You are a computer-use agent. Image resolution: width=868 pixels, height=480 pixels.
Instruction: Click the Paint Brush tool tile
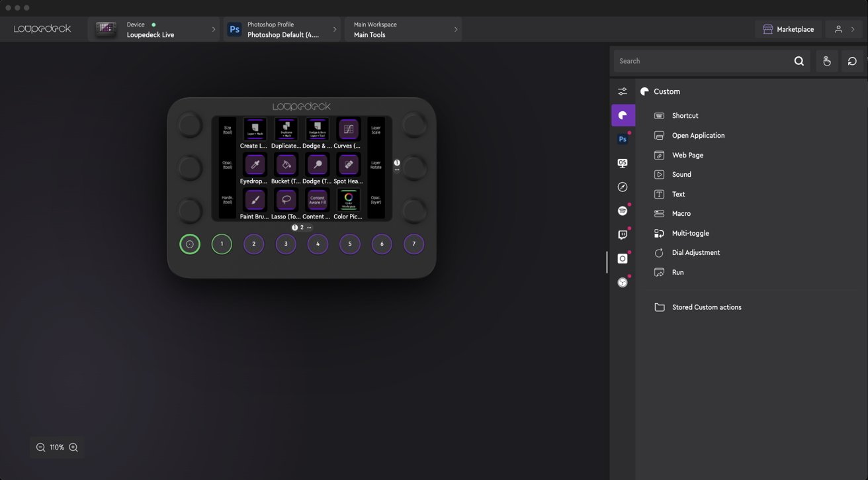255,200
